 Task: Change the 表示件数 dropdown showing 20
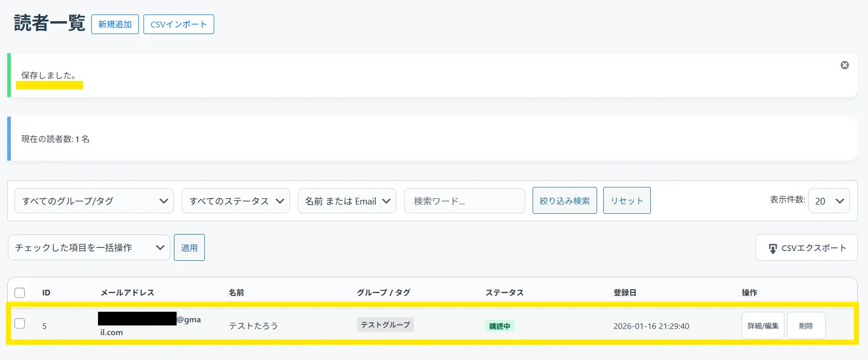(829, 201)
